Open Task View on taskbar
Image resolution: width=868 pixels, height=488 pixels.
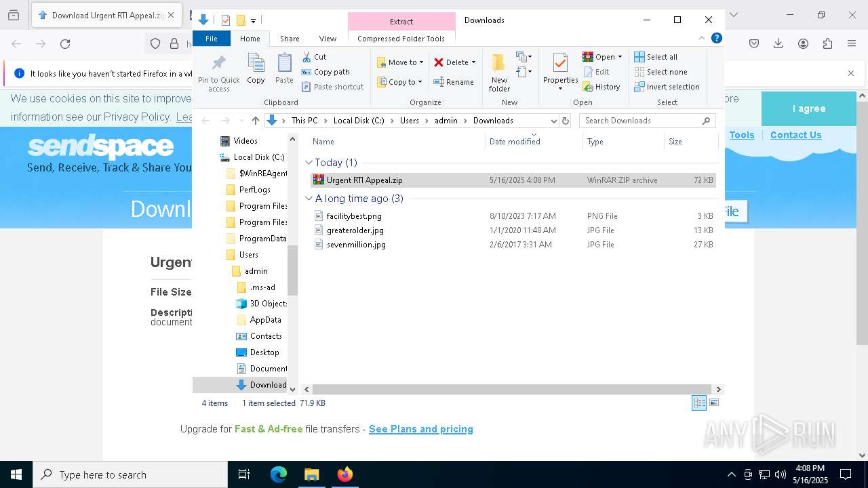pyautogui.click(x=244, y=474)
